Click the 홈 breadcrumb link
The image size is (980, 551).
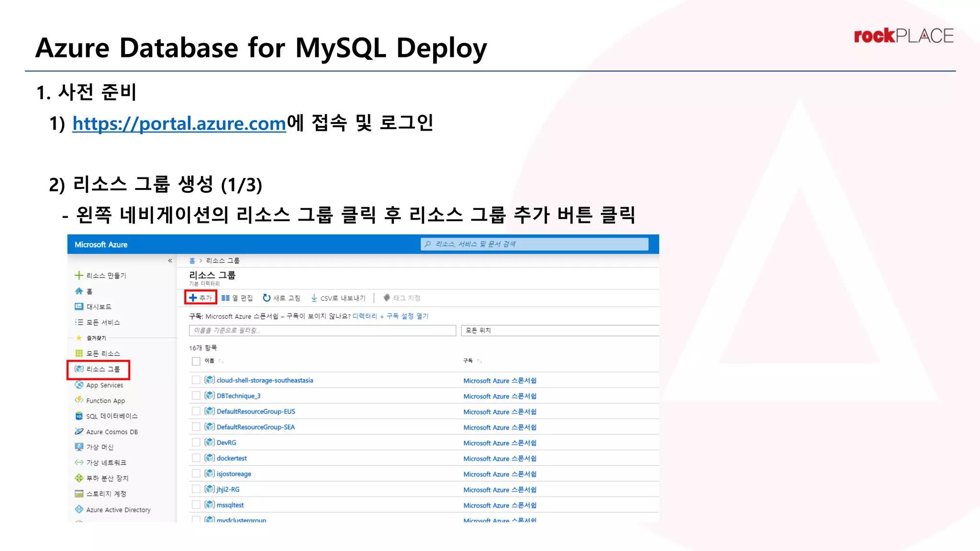(192, 261)
